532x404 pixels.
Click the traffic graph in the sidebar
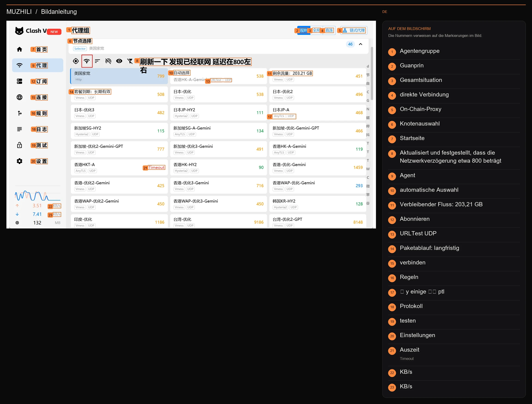(38, 195)
